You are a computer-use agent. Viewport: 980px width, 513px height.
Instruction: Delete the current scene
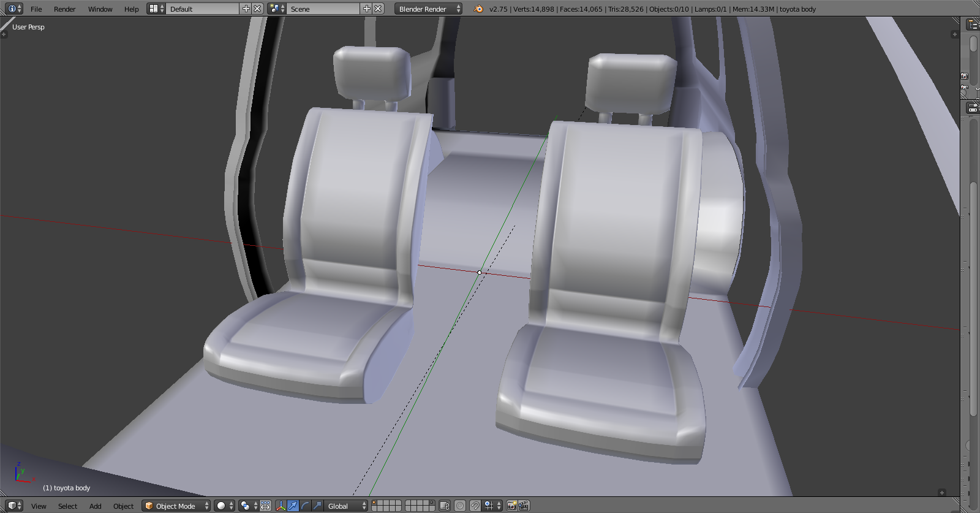(379, 9)
